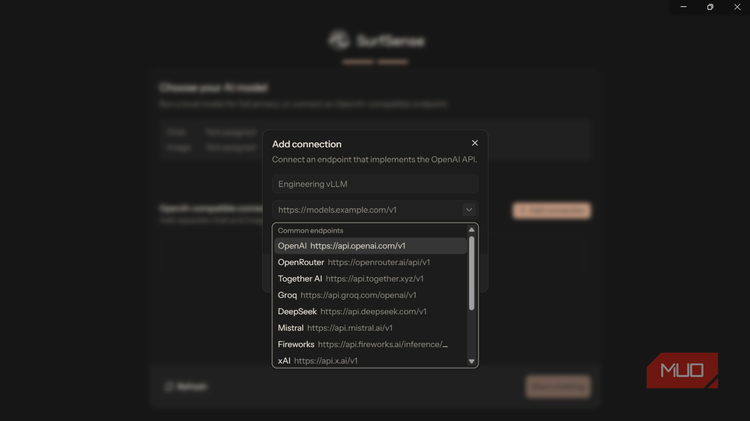Click the endpoint list scrollbar thumb

coord(472,274)
